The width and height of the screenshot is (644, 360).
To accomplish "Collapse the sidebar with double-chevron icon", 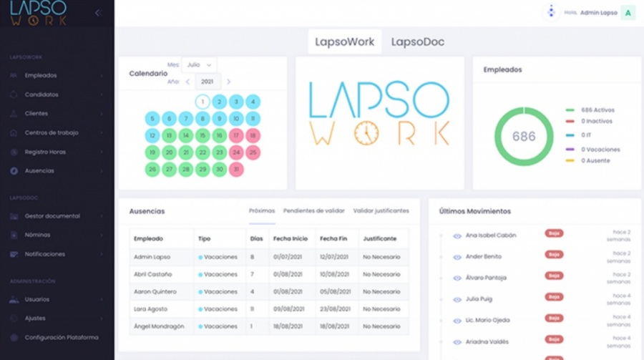I will tap(99, 13).
